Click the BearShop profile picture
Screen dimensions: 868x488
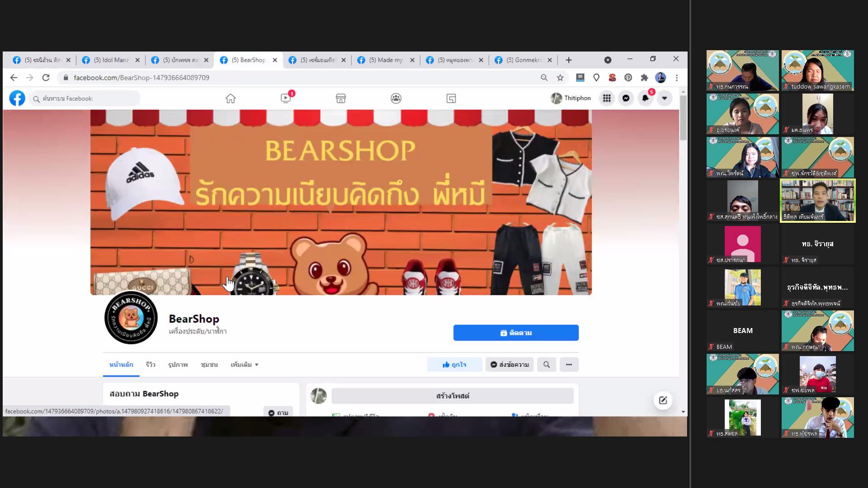point(131,318)
